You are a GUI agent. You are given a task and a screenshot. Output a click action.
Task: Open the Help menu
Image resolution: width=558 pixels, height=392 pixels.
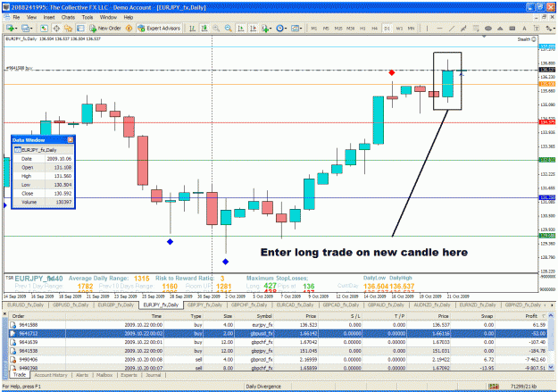point(129,17)
